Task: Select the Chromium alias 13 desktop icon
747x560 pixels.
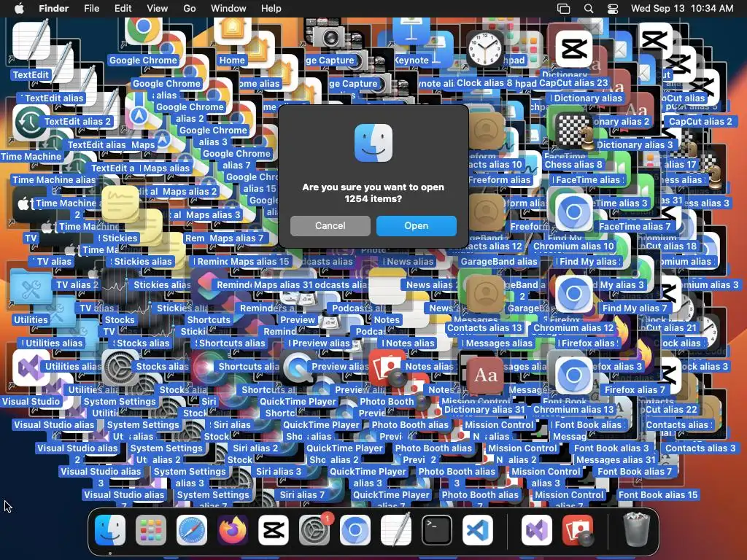Action: pyautogui.click(x=573, y=376)
